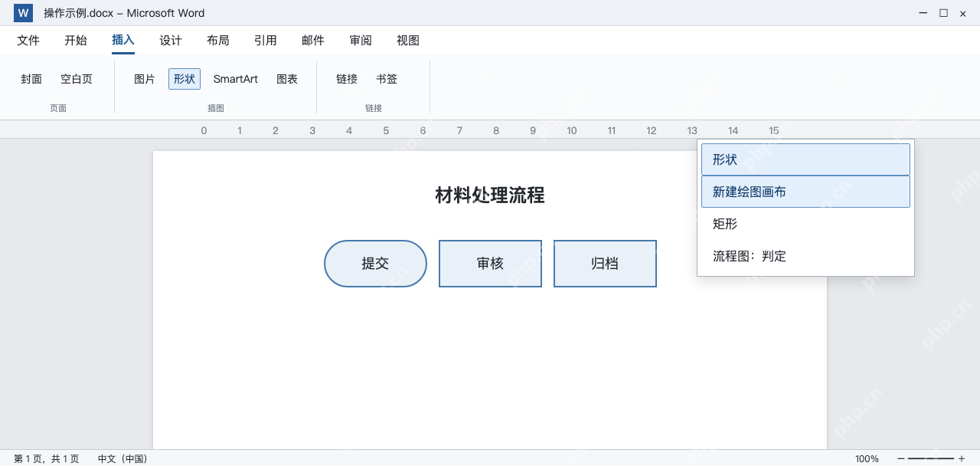Click the 图片 insert button

click(x=145, y=79)
